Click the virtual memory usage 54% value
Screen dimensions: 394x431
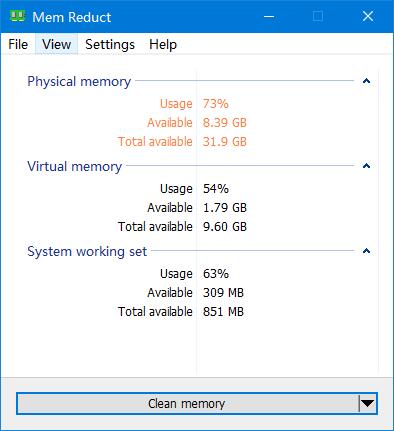coord(216,189)
